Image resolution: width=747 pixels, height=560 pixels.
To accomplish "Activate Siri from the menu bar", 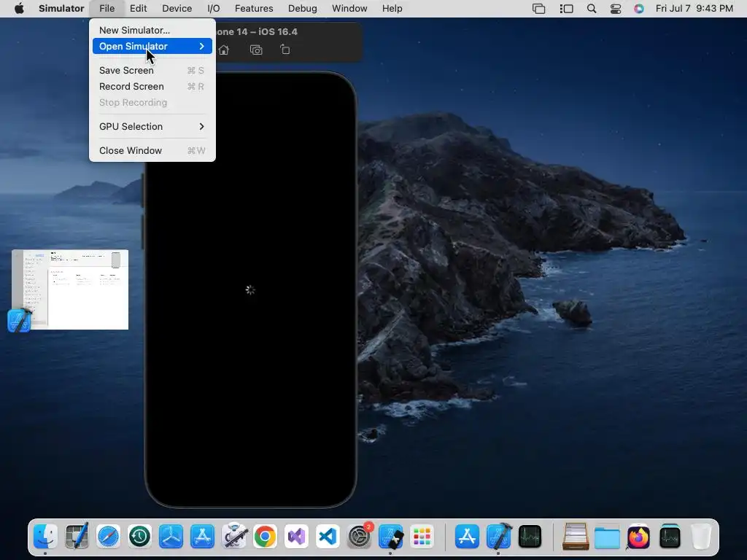I will 639,9.
